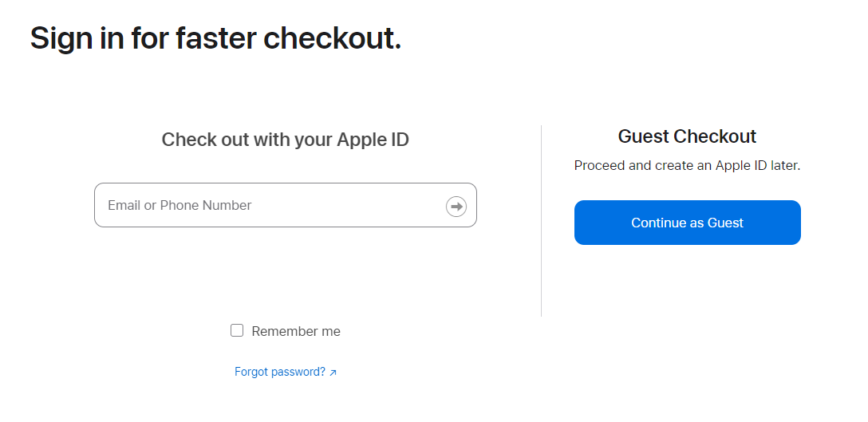
Task: Click the Check out with your Apple ID heading
Action: pos(285,140)
